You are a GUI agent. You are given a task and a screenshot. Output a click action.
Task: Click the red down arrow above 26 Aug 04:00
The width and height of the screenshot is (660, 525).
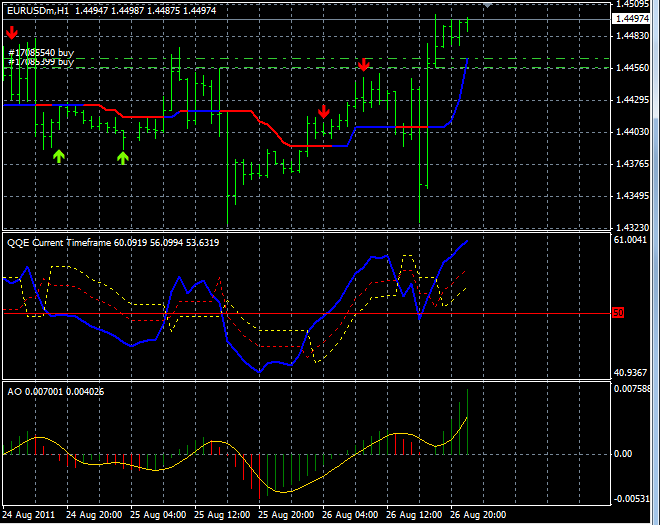coord(323,111)
